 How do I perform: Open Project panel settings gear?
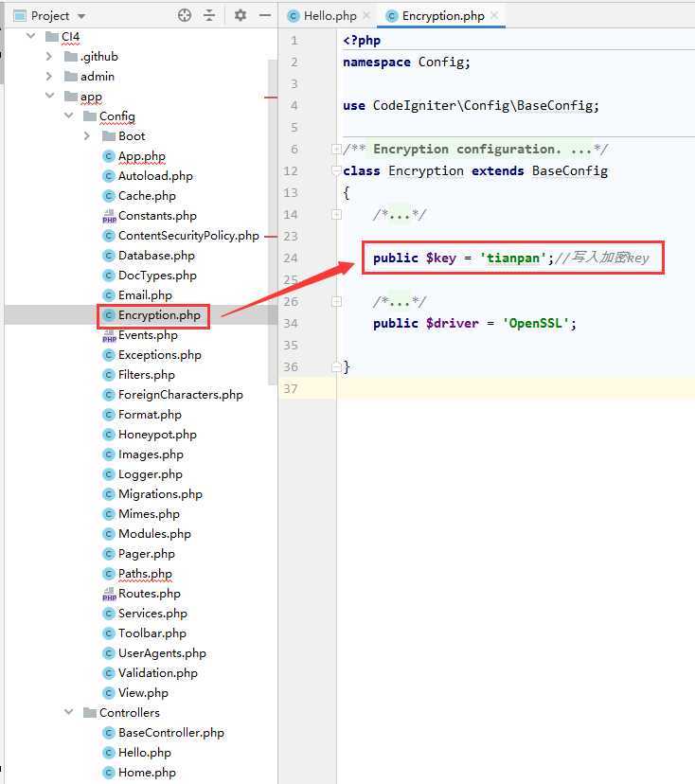240,15
